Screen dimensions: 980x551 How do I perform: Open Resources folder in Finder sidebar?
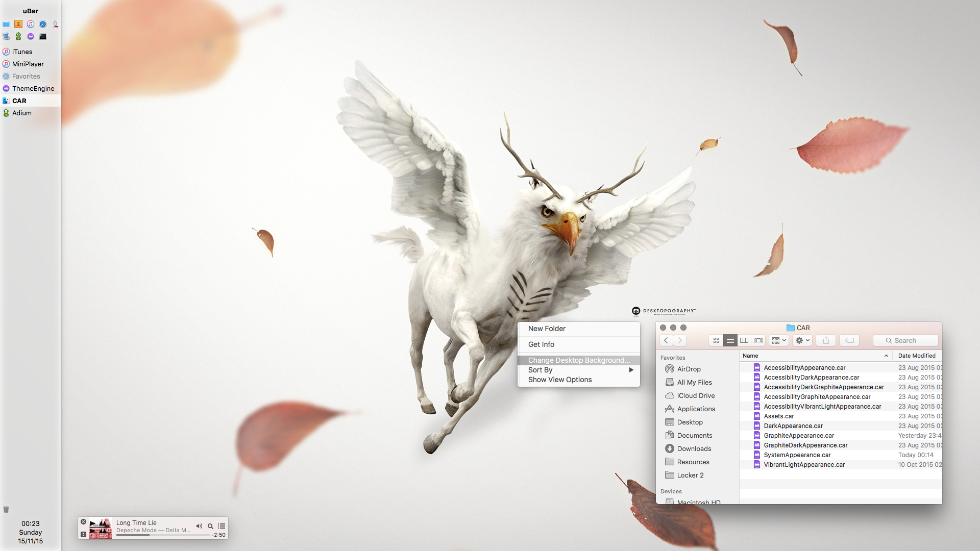tap(697, 462)
